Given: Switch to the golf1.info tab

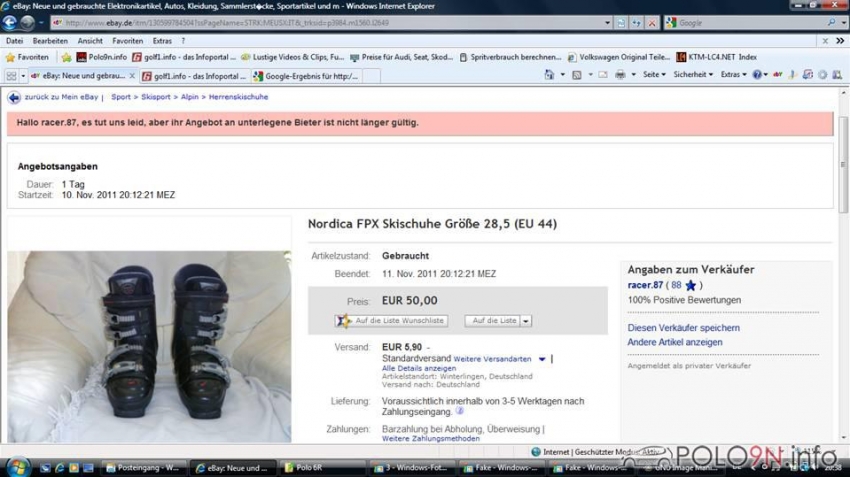Looking at the screenshot, I should point(194,76).
